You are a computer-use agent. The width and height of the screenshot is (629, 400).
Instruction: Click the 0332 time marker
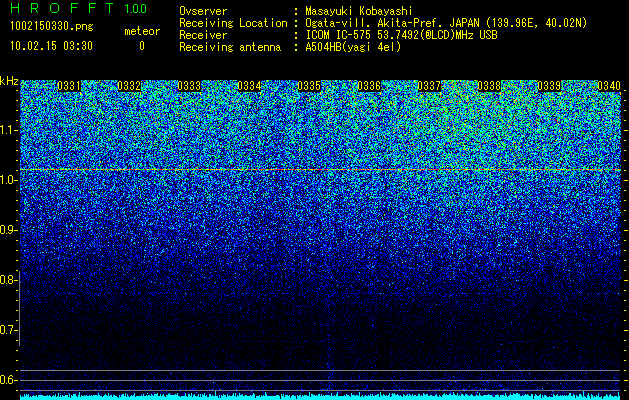pyautogui.click(x=129, y=86)
